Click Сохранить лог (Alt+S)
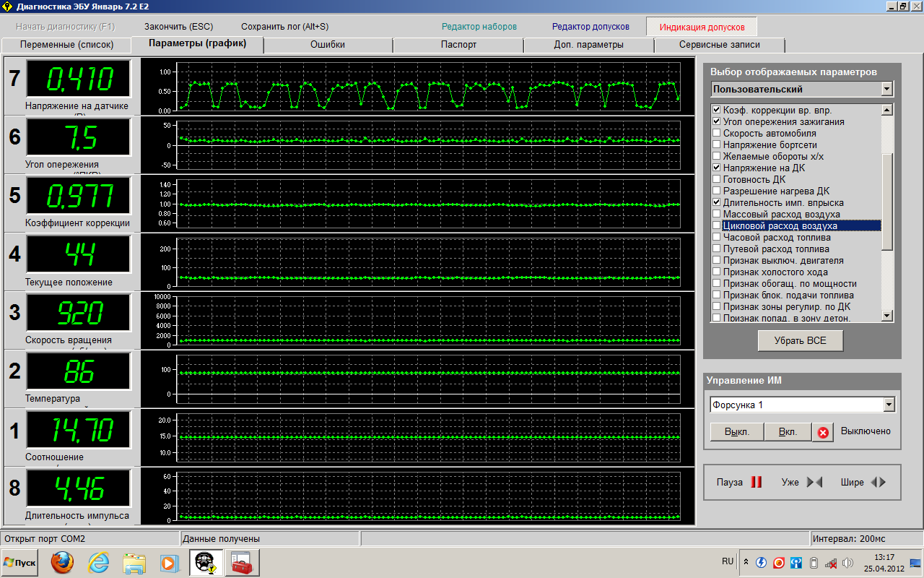The width and height of the screenshot is (924, 578). coord(284,27)
